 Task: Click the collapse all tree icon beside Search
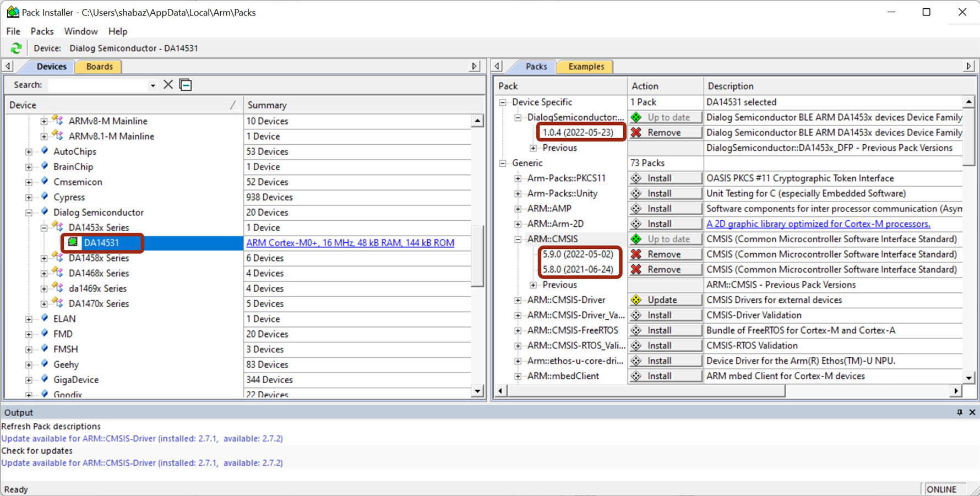[x=186, y=85]
